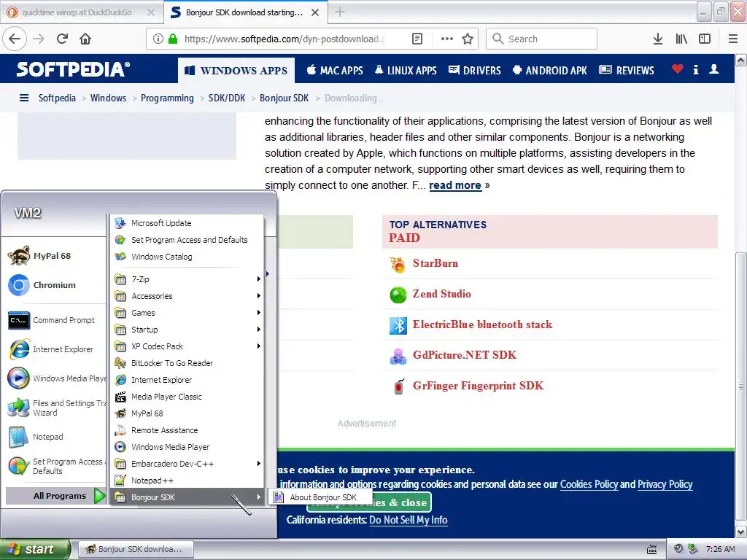The width and height of the screenshot is (747, 560).
Task: Launch Notepad++ from All Programs
Action: [x=187, y=480]
